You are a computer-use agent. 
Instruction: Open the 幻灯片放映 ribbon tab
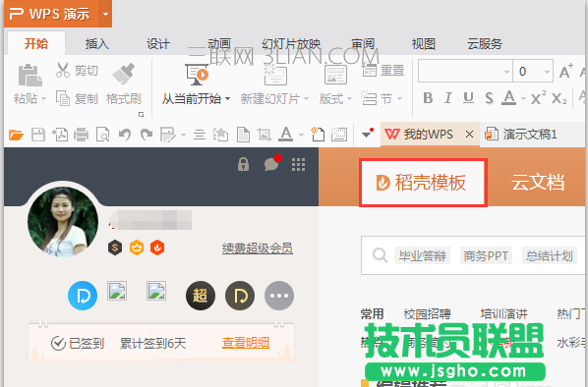coord(291,44)
